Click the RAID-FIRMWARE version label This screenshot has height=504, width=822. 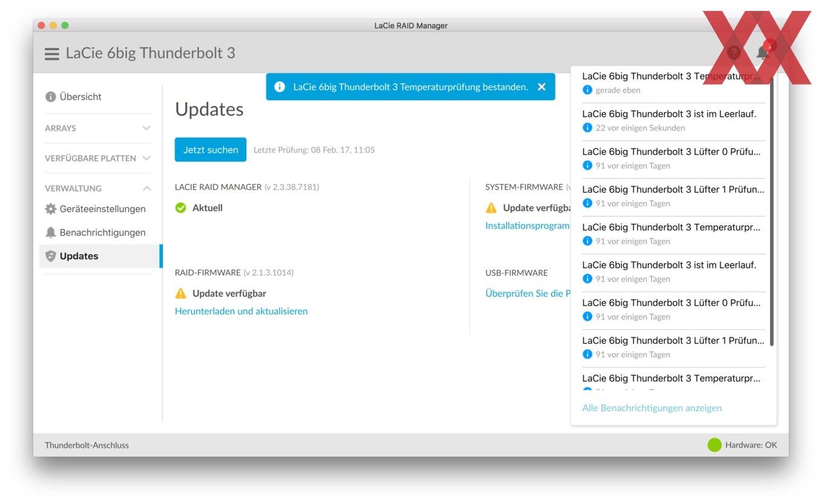pyautogui.click(x=234, y=273)
